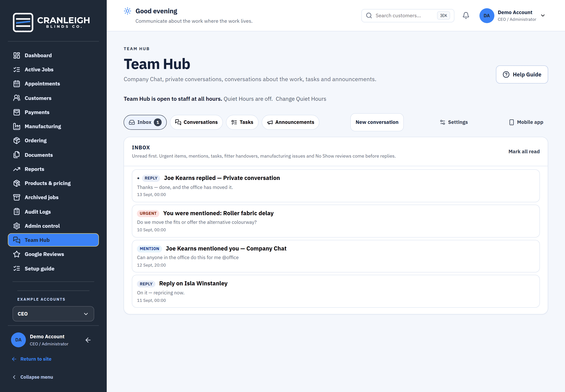Click '13 Sept, 00:00' timestamp
The width and height of the screenshot is (565, 392).
[x=151, y=194]
